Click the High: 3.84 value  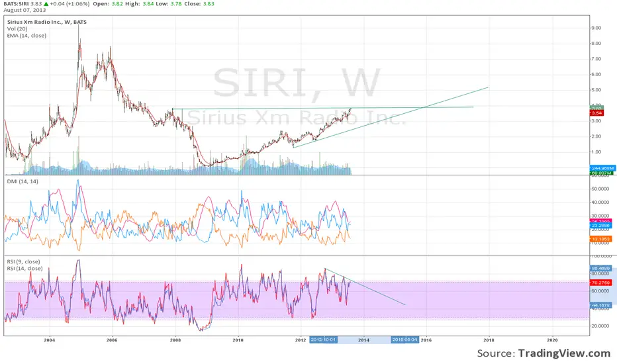(139, 3)
